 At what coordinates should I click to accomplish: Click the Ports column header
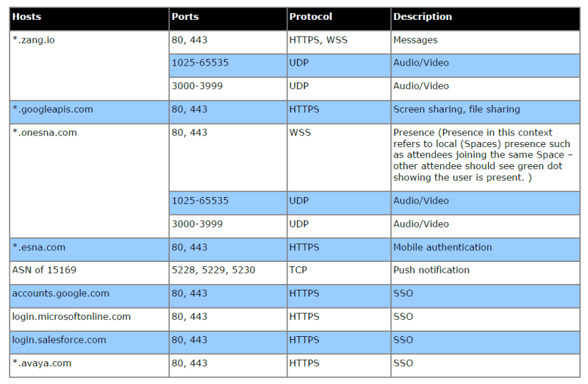(228, 18)
